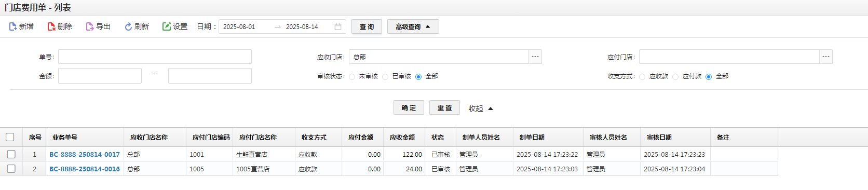Screen dimensions: 868x190
Task: Select the 未审核 radio button
Action: click(352, 77)
